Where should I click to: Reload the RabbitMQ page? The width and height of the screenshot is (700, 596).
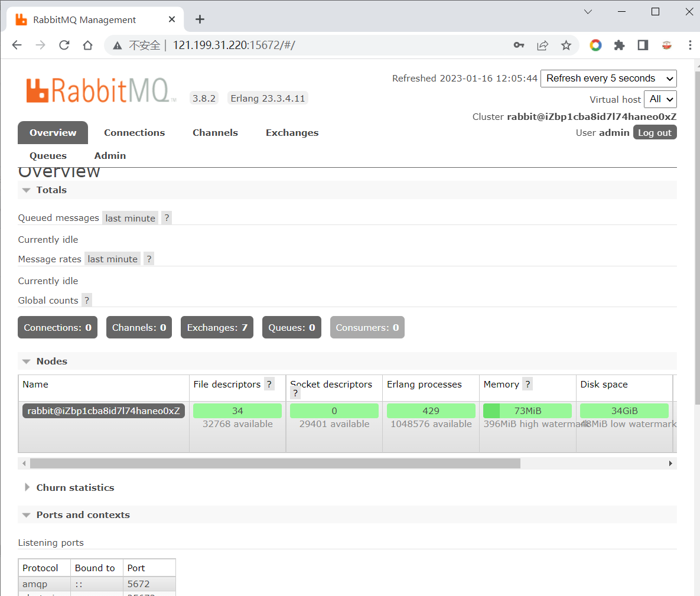pyautogui.click(x=64, y=45)
